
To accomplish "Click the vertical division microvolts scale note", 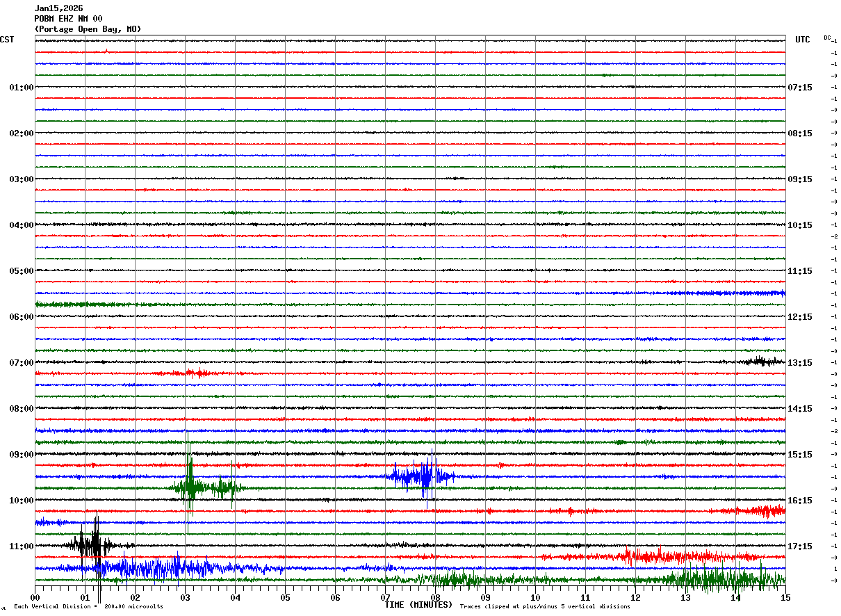I will click(88, 606).
